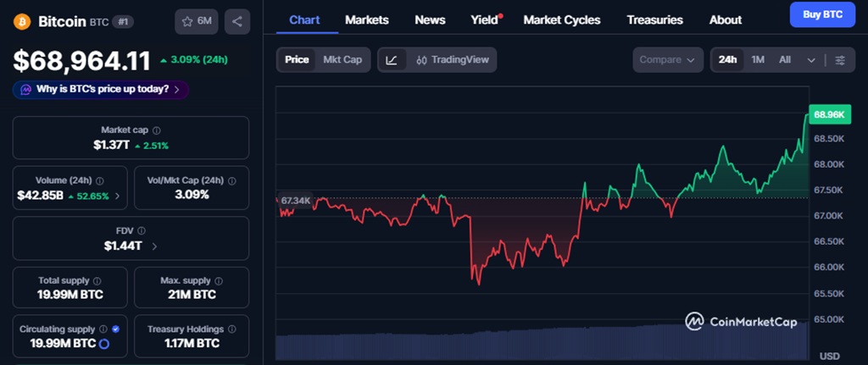Show Max. supply info icon
Viewport: 868px width, 365px height.
(x=219, y=281)
